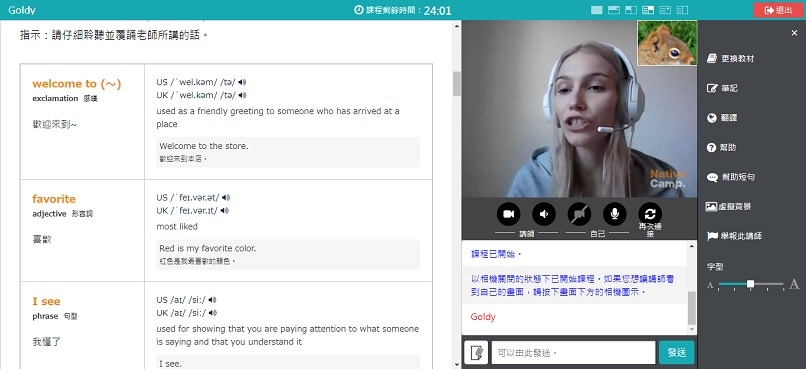Open the 幫助 help item
The width and height of the screenshot is (806, 369).
pyautogui.click(x=722, y=147)
